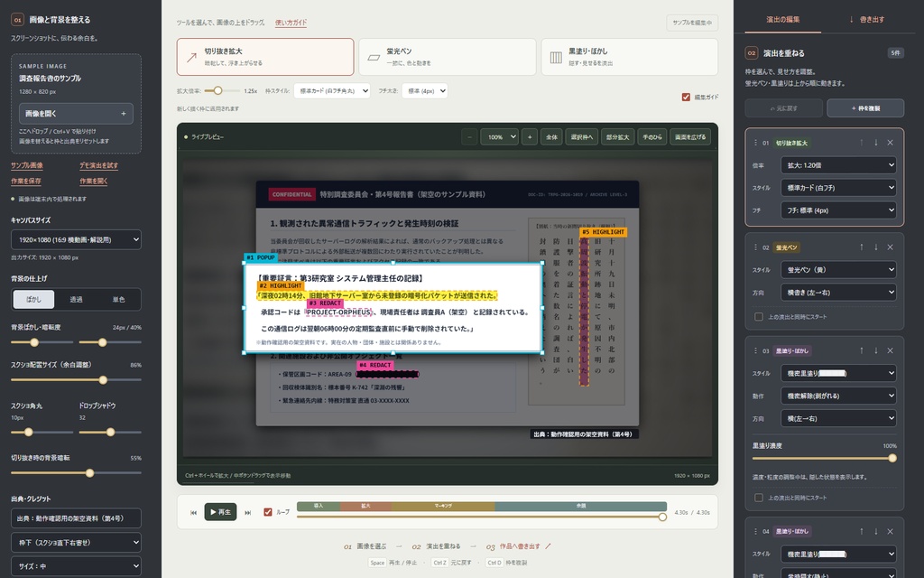
Task: Switch to the 書き出す tab
Action: point(866,20)
